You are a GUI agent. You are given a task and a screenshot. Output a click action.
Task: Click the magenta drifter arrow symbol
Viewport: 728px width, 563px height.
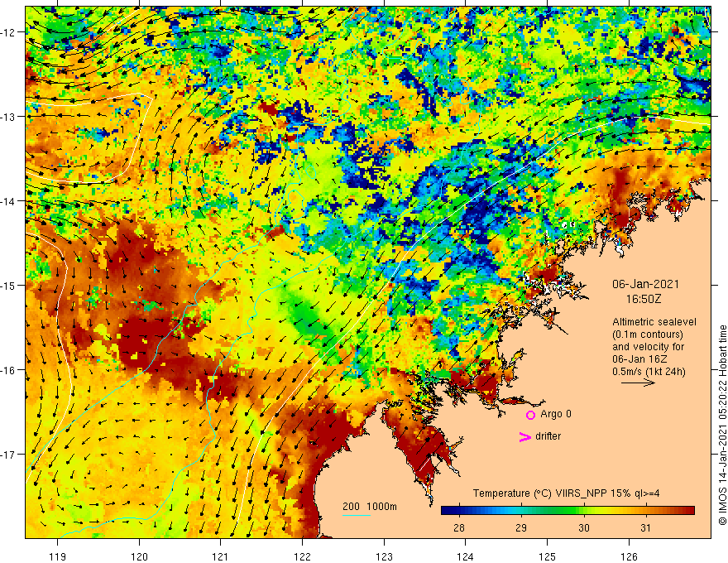click(x=524, y=436)
